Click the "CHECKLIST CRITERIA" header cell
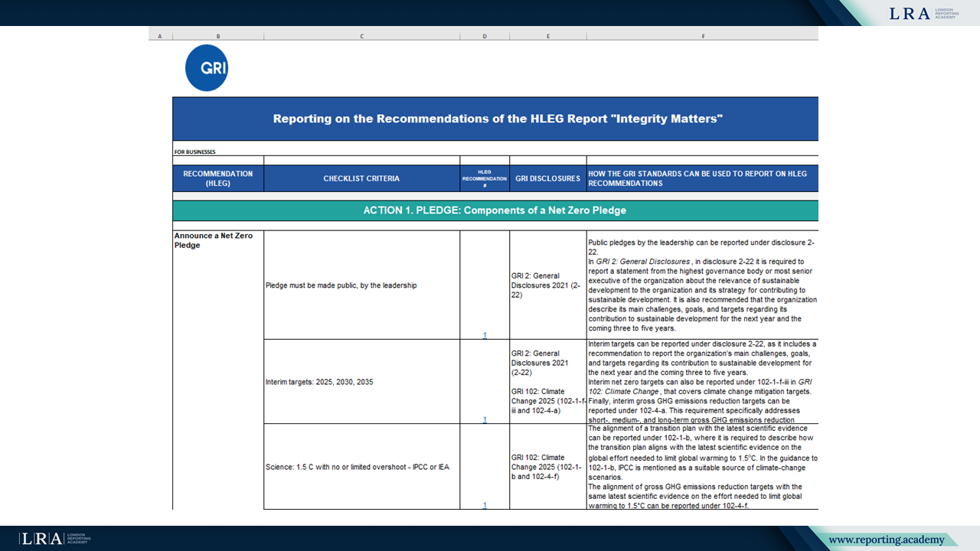 (x=361, y=178)
